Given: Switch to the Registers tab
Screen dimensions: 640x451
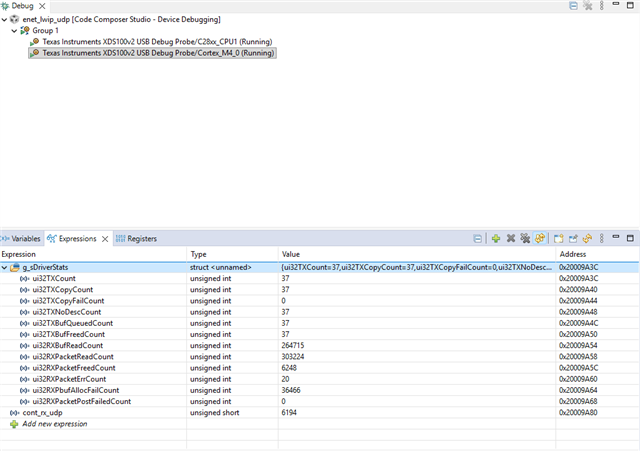Looking at the screenshot, I should pos(136,239).
